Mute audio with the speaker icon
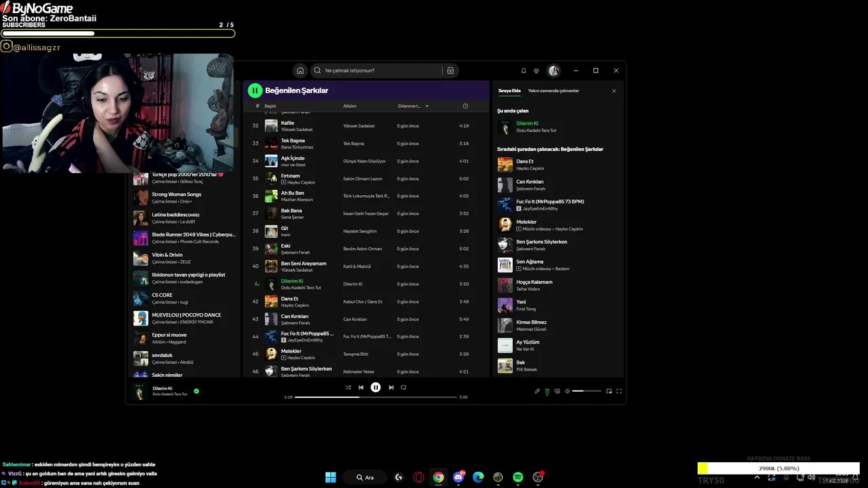The height and width of the screenshot is (488, 868). 568,391
